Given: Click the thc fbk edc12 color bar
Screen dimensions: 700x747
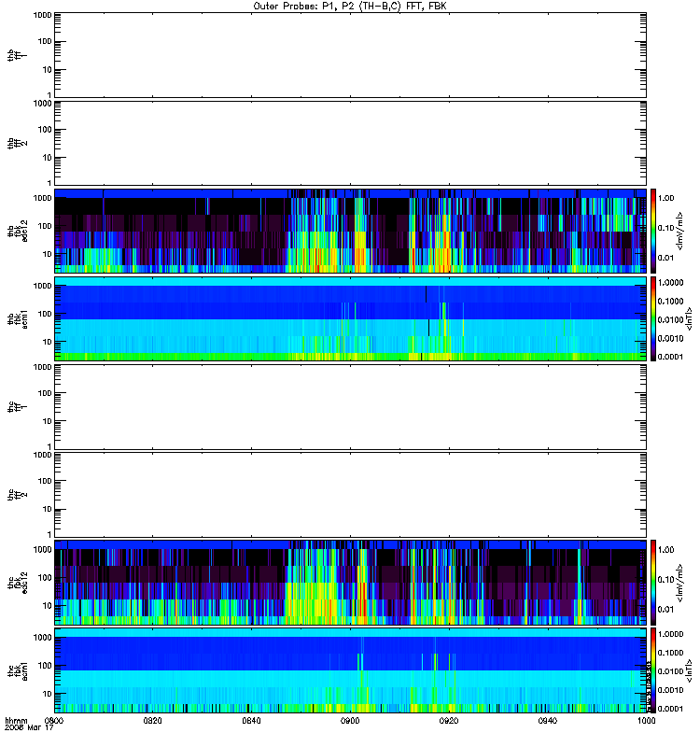Looking at the screenshot, I should 653,583.
